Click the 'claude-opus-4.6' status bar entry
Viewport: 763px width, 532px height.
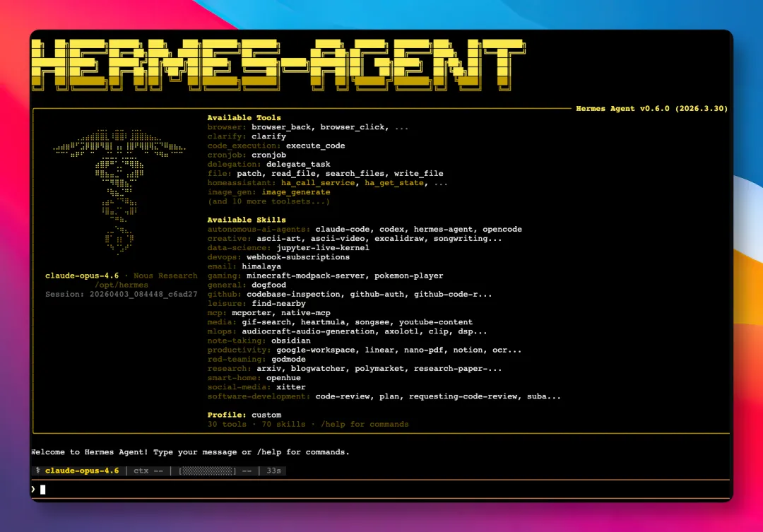click(x=82, y=471)
